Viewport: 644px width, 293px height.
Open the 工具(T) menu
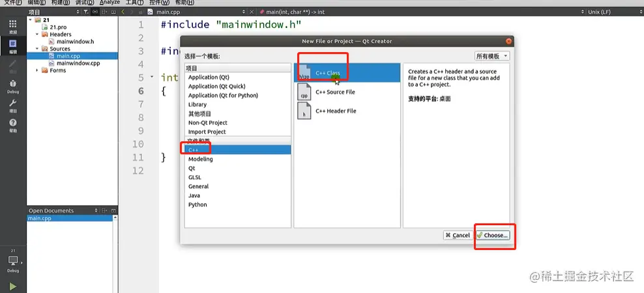point(134,3)
